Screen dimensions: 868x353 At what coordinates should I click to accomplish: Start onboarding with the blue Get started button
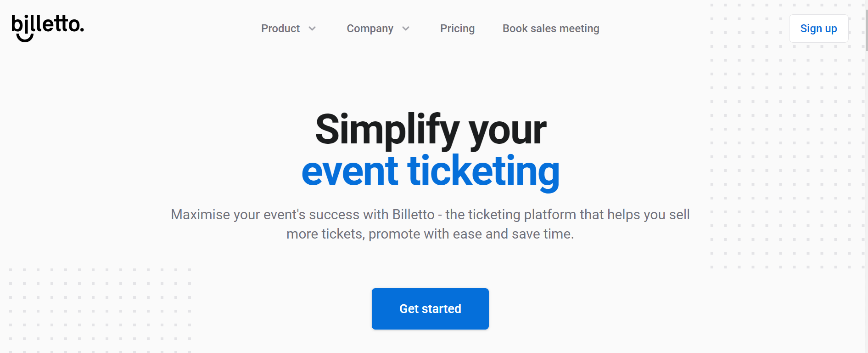430,308
